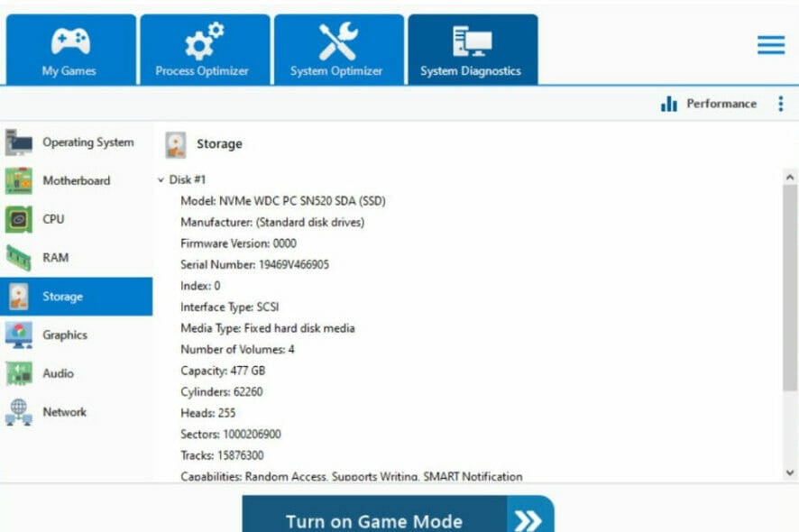Select Storage in sidebar
799x532 pixels.
(x=77, y=297)
